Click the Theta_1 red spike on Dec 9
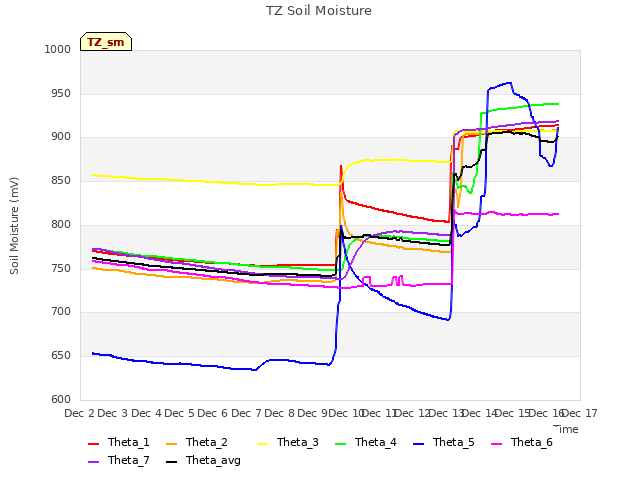 point(341,166)
